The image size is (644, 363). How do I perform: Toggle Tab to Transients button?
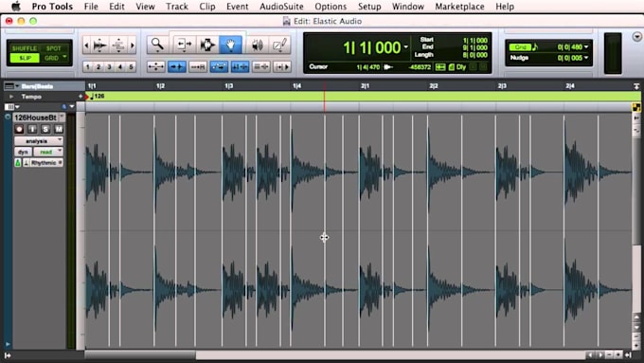tap(177, 66)
